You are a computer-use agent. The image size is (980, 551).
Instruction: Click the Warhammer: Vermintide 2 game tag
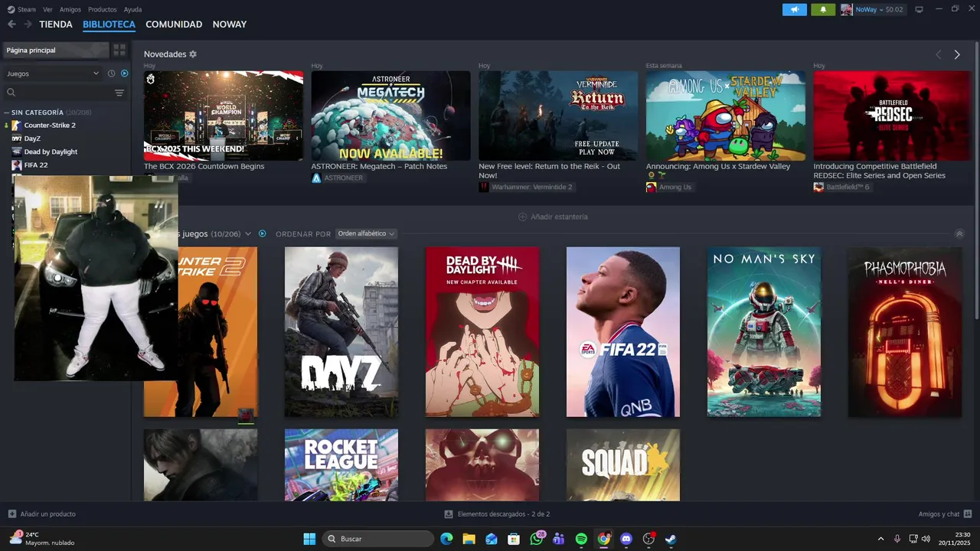pos(525,187)
